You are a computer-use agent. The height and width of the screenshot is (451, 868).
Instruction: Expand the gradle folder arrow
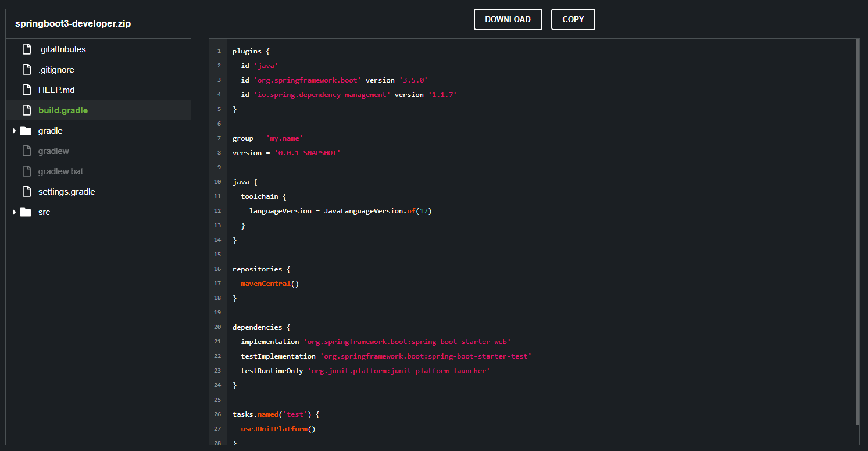(14, 131)
